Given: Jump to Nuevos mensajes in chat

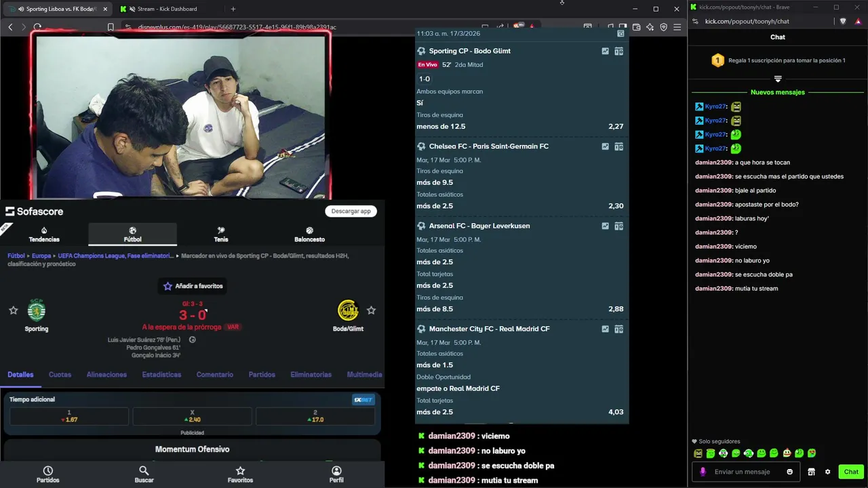Looking at the screenshot, I should [778, 92].
